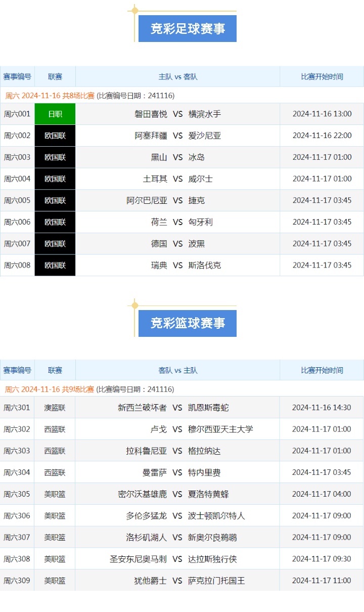This screenshot has width=364, height=612.
Task: Select match number 周六003
Action: [17, 157]
